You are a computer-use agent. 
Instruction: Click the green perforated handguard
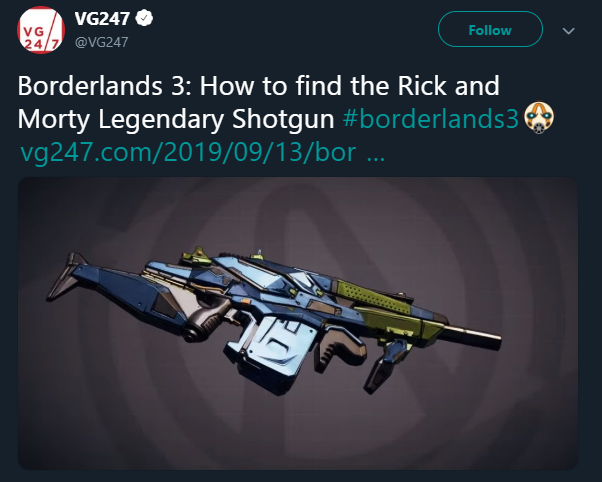pos(368,295)
